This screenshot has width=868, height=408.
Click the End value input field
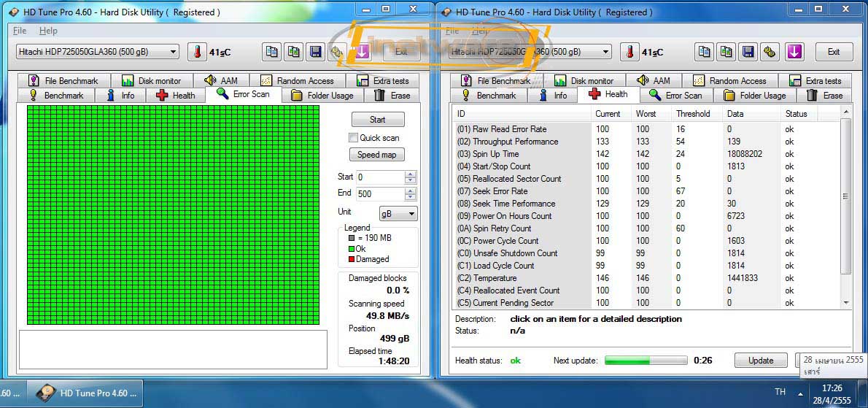point(379,194)
